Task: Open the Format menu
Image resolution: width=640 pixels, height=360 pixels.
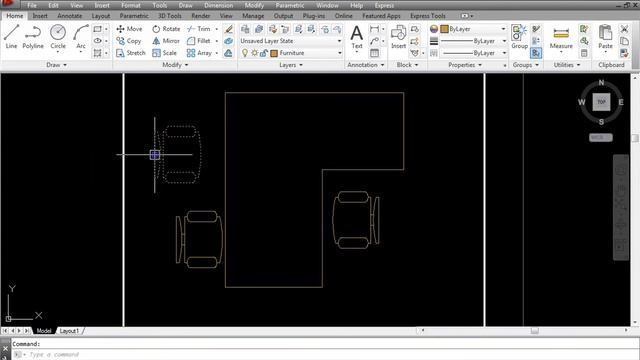Action: coord(131,5)
